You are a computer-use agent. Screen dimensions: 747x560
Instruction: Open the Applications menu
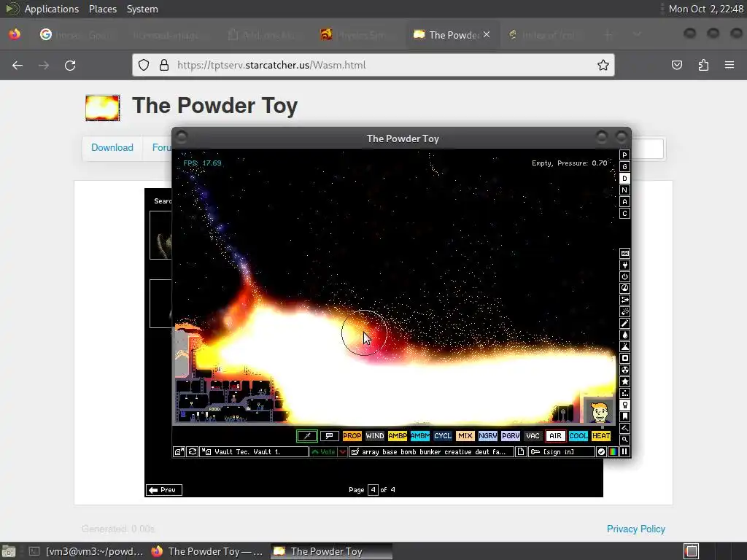coord(52,9)
